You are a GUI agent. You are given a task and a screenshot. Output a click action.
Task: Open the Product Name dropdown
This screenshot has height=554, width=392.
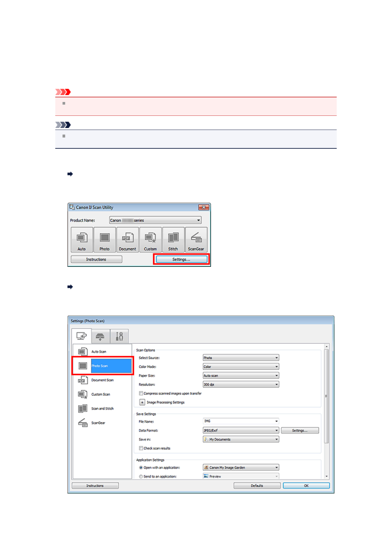pyautogui.click(x=155, y=220)
